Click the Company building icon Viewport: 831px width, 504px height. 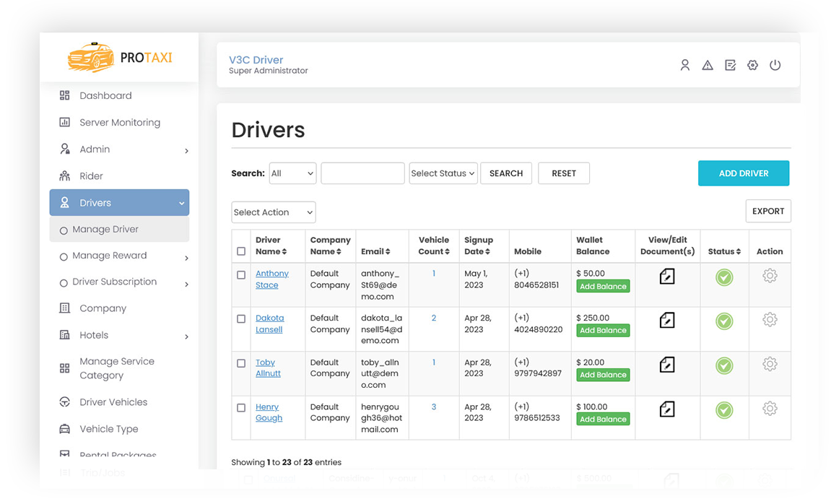click(65, 308)
